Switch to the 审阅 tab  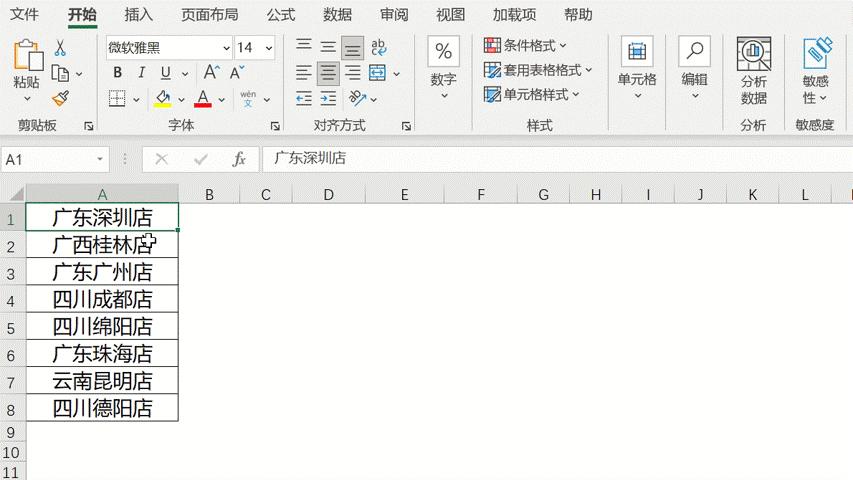click(x=394, y=14)
